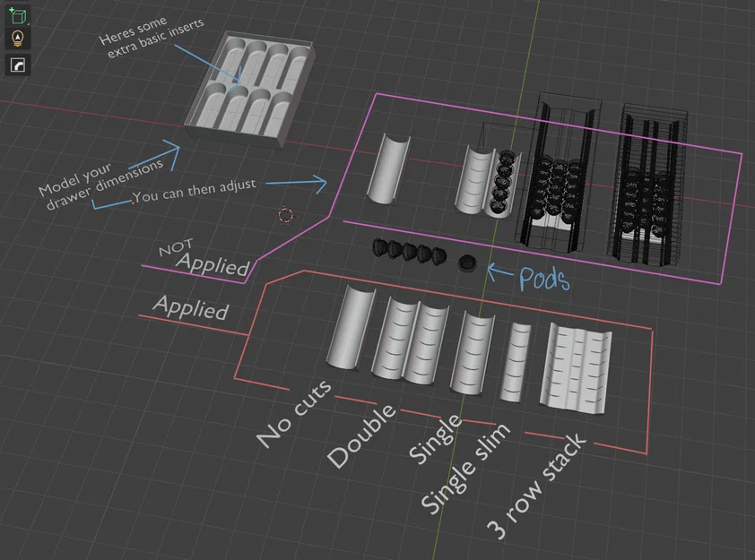Select the 'No cuts' curved insert model

click(x=351, y=328)
